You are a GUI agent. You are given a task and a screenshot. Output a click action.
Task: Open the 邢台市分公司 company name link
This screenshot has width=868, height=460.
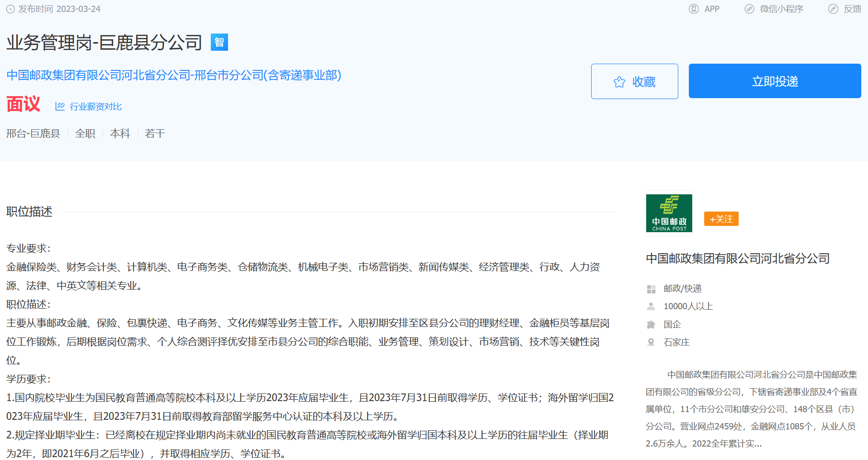[174, 75]
